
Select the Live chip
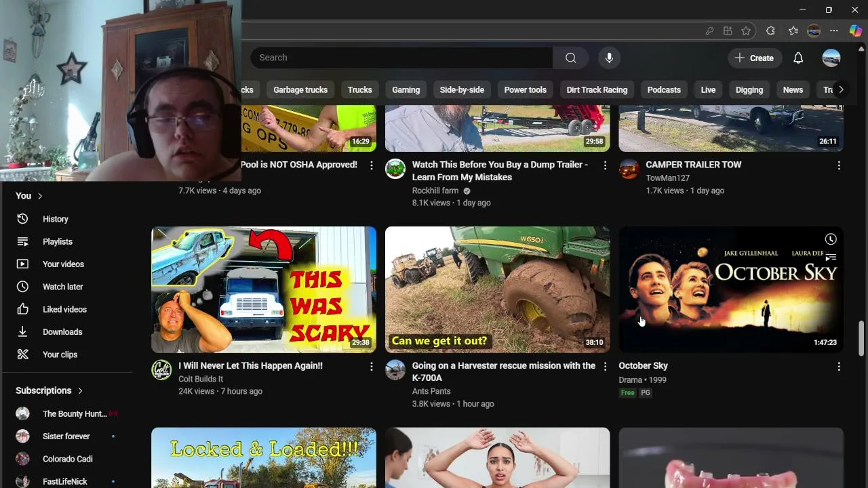click(x=708, y=89)
